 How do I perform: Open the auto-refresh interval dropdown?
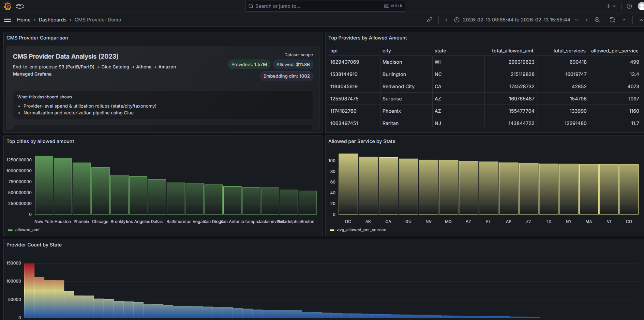click(x=624, y=20)
